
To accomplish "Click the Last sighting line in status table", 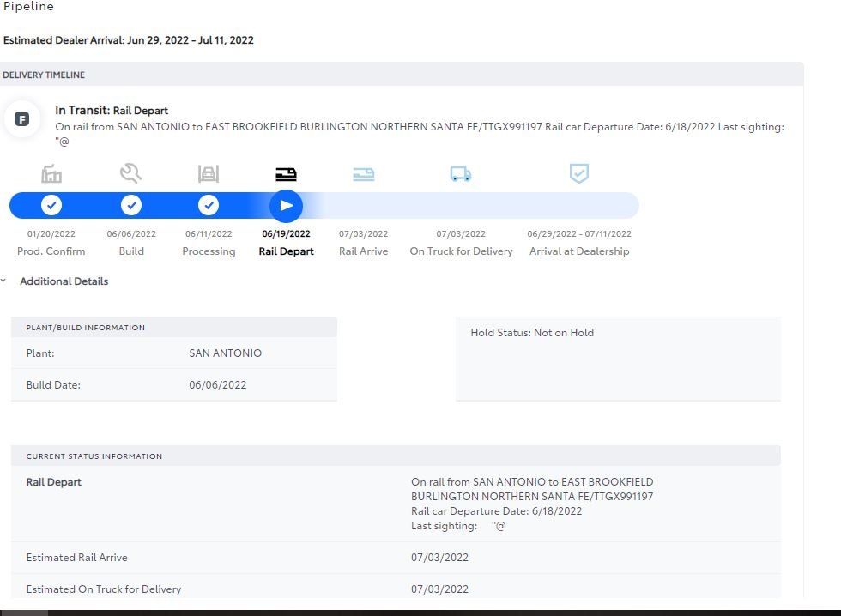I will pos(458,526).
